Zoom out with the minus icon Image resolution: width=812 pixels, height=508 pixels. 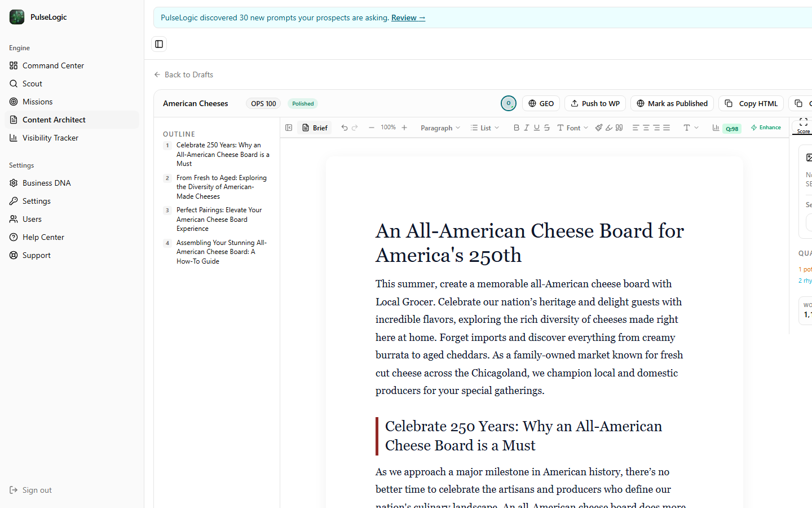click(x=372, y=128)
